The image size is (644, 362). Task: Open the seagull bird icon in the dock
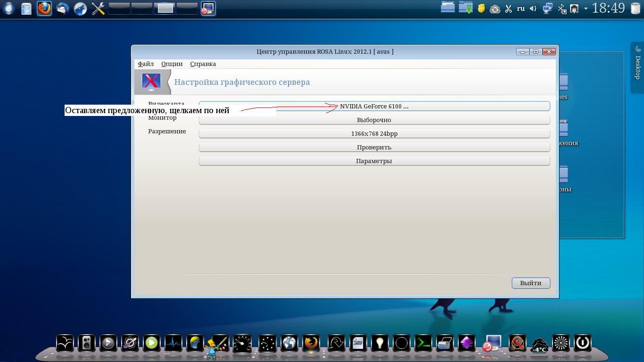[x=65, y=343]
